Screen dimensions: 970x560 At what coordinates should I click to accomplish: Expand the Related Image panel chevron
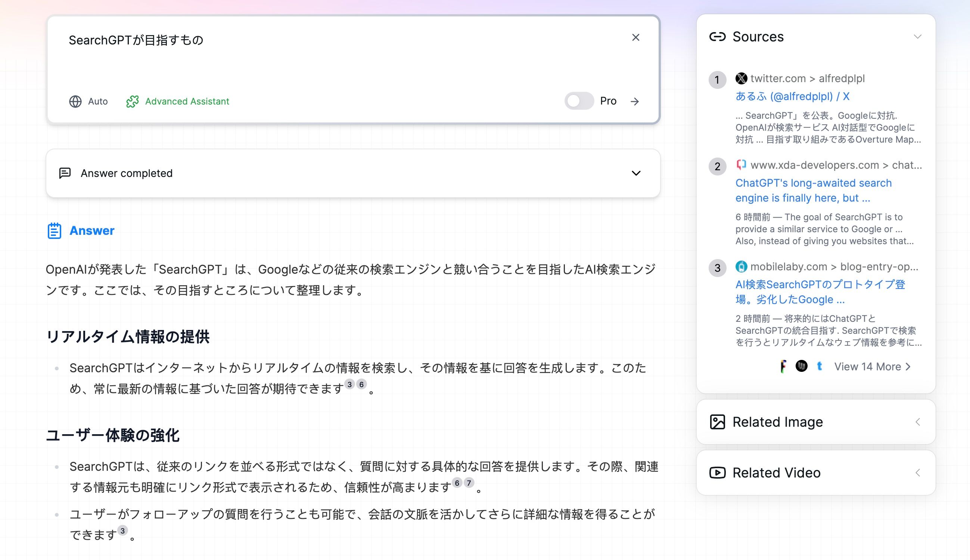pyautogui.click(x=918, y=422)
